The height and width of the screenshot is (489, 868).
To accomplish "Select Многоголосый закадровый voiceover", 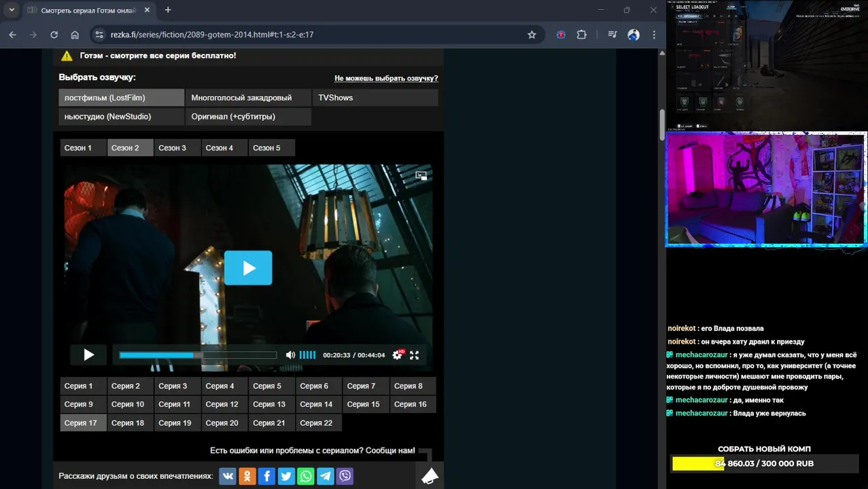I will [248, 98].
